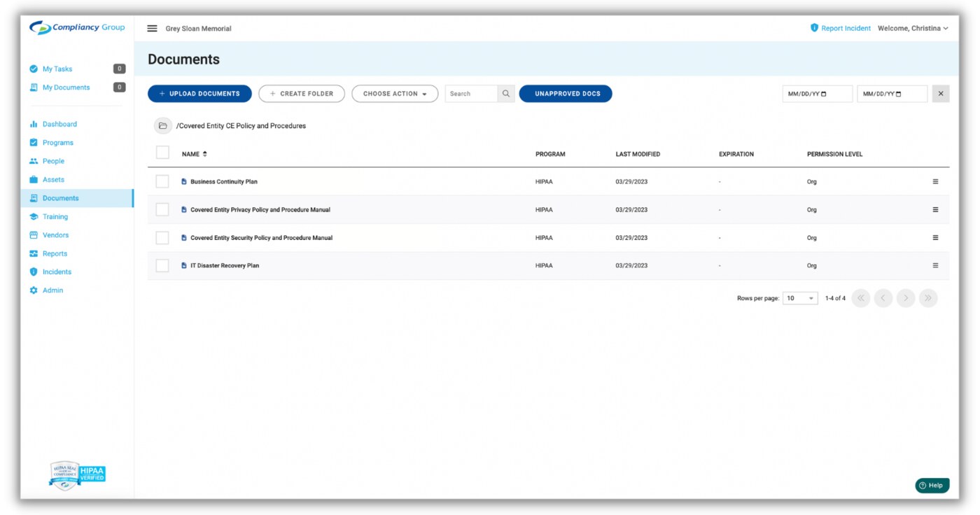Image resolution: width=980 pixels, height=515 pixels.
Task: Toggle the select-all header checkbox
Action: point(162,153)
